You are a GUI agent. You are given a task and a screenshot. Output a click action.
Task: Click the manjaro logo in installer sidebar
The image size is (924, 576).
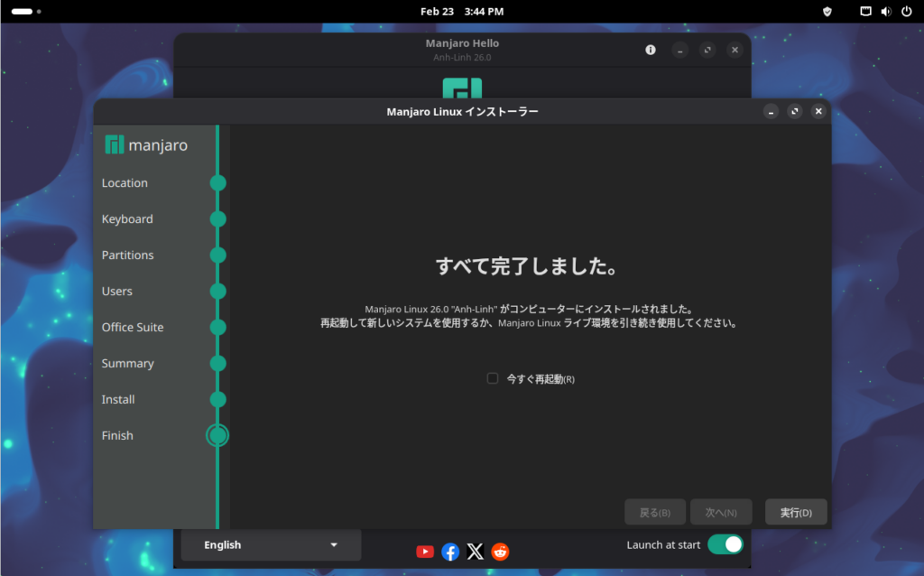pyautogui.click(x=147, y=144)
